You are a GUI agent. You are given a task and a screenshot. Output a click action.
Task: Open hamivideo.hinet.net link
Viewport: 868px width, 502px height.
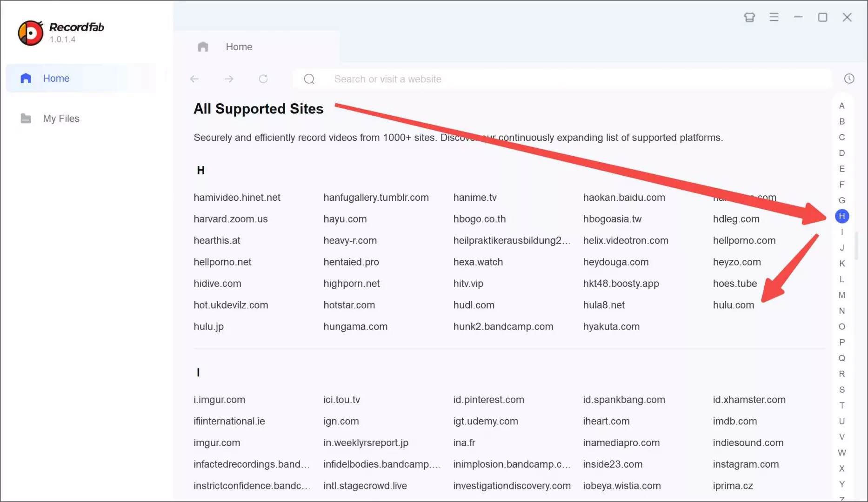click(237, 198)
